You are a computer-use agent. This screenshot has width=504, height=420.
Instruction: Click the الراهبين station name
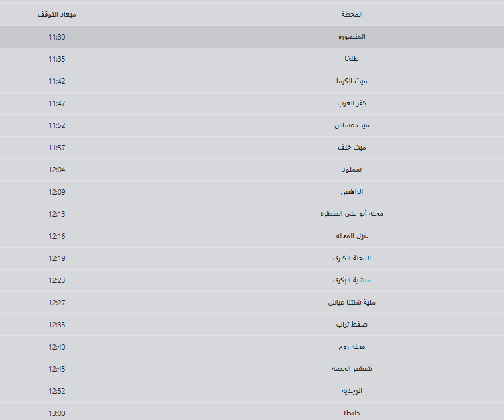(352, 192)
